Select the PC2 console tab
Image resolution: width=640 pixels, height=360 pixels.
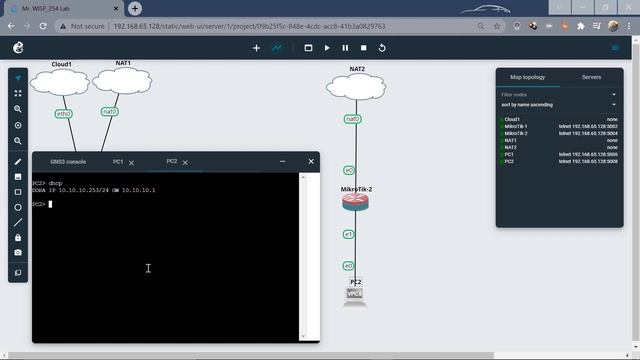(x=172, y=162)
